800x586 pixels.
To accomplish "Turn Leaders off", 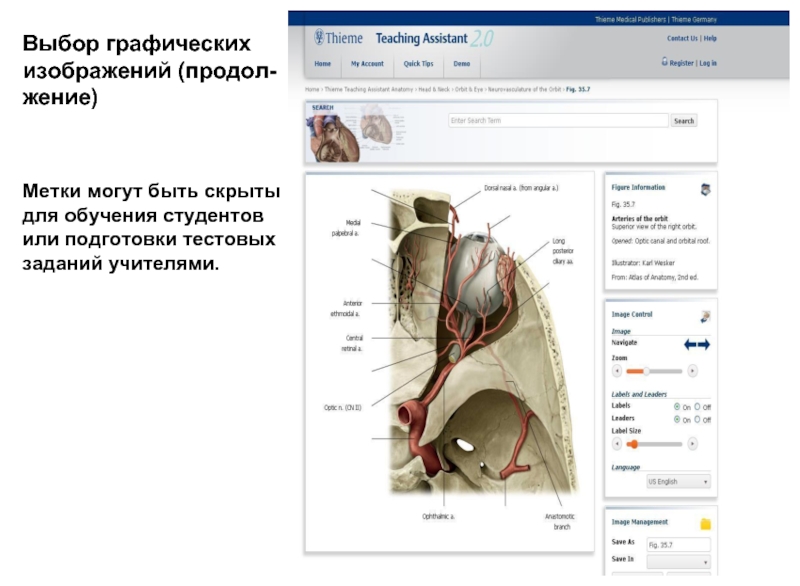I will [697, 419].
